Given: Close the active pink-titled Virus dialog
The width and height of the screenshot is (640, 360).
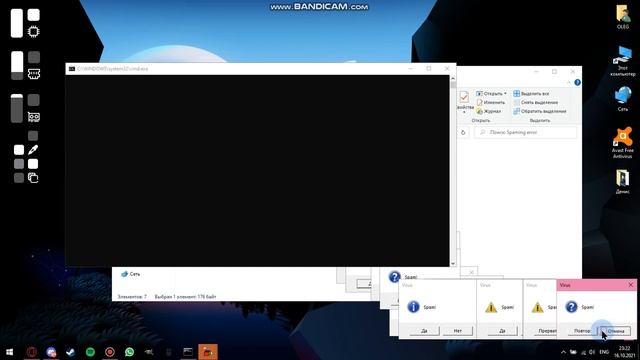Looking at the screenshot, I should pos(630,285).
